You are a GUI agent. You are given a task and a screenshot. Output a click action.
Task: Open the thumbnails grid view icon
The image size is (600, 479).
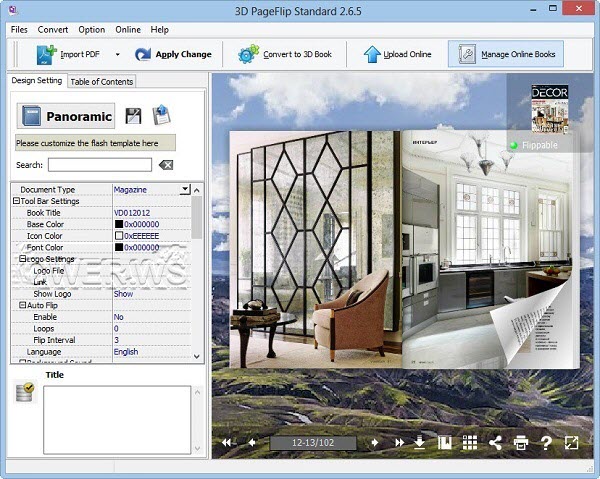tap(469, 442)
